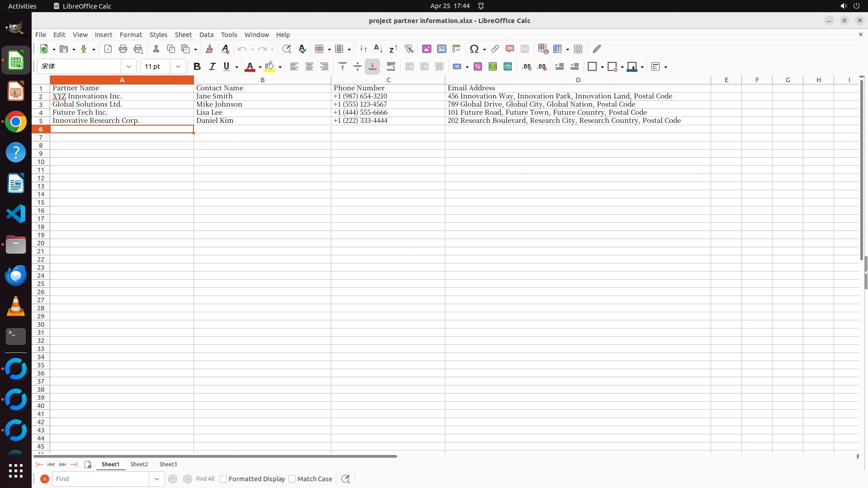Click the Format as Percent icon

point(477,67)
